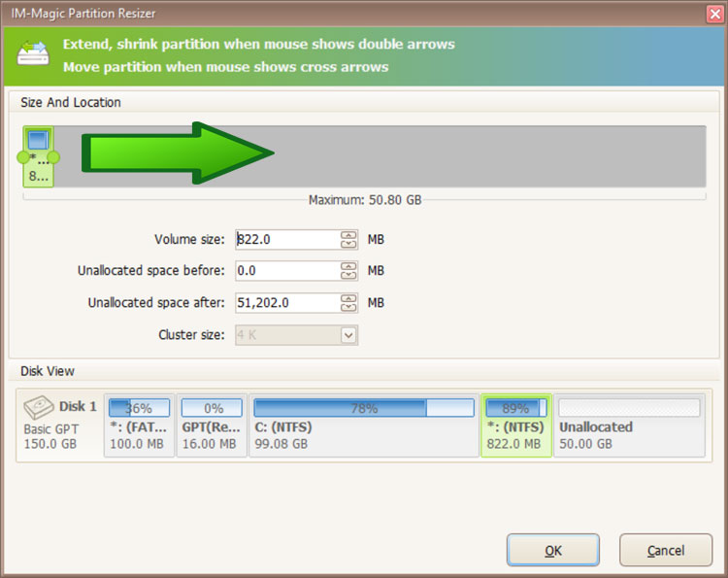The height and width of the screenshot is (578, 728).
Task: Click the 78% usage bar of C: drive
Action: [364, 408]
